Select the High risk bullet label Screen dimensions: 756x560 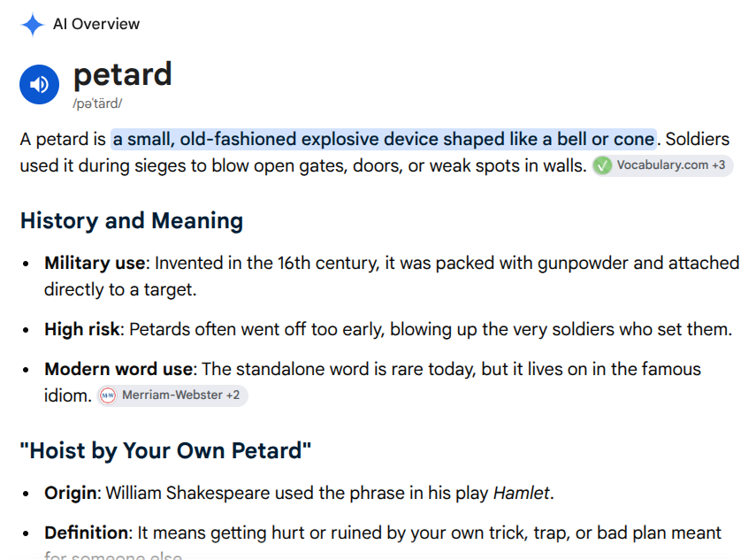point(82,330)
